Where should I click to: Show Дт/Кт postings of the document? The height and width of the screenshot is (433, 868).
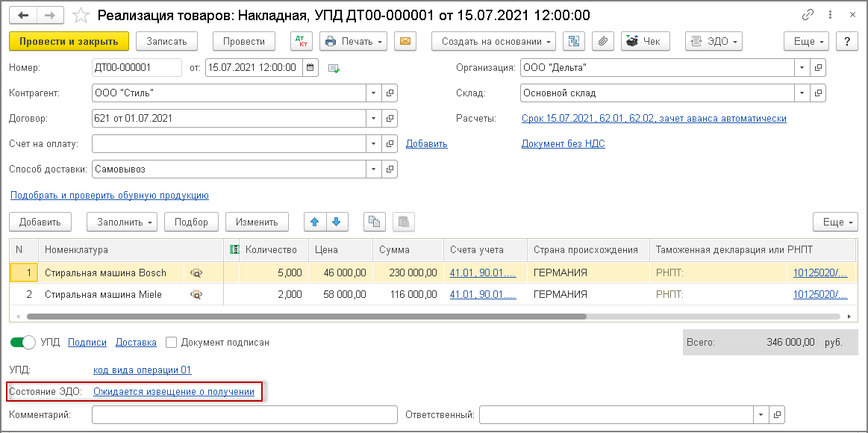coord(302,41)
